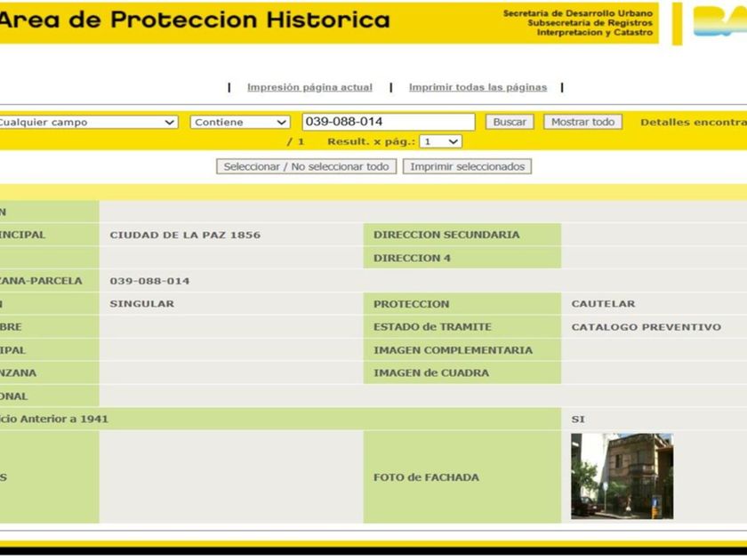The image size is (747, 560).
Task: Click the 'DIRECCION 4' label
Action: 412,258
